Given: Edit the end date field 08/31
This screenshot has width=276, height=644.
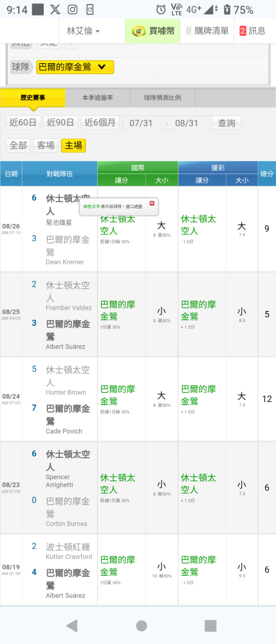Looking at the screenshot, I should (x=187, y=123).
